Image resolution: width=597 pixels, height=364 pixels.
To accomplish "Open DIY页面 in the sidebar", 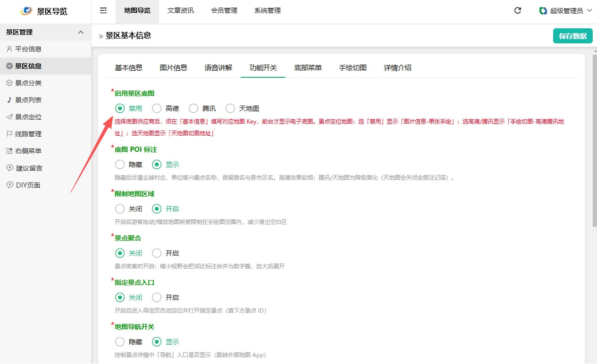I will 45,185.
